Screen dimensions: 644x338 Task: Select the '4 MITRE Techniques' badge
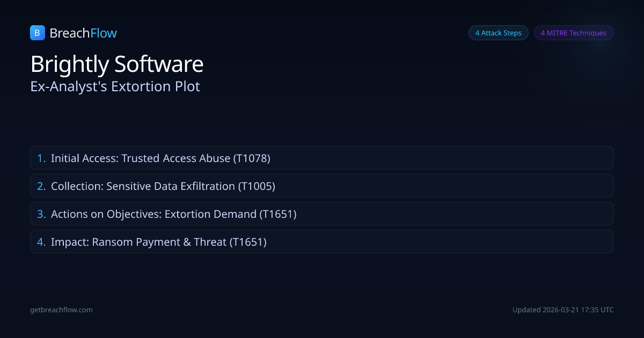click(573, 33)
